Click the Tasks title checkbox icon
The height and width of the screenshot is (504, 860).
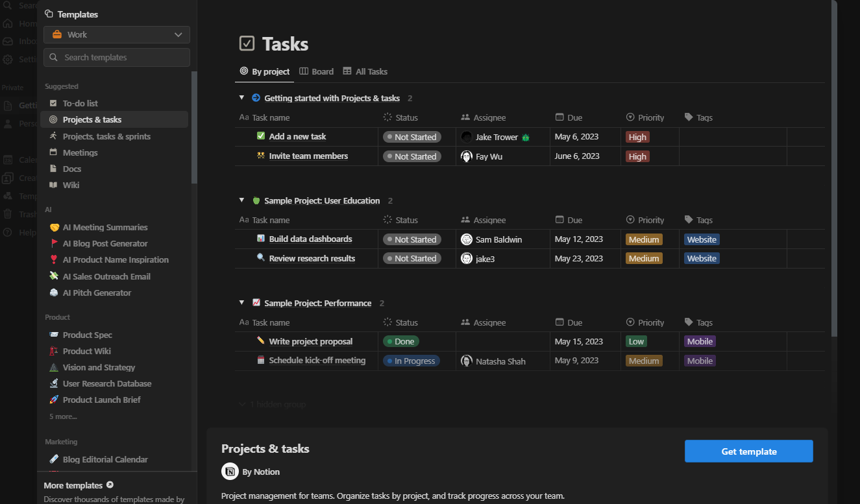pos(247,43)
